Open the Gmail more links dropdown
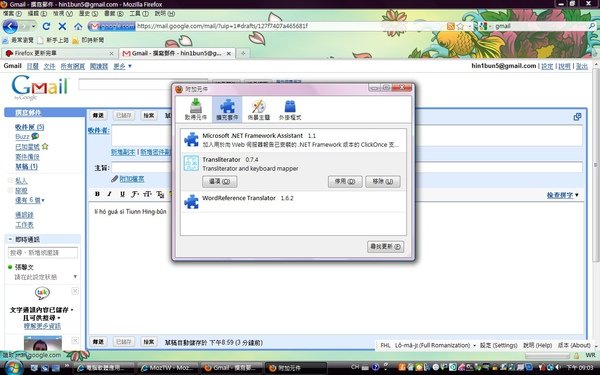 coord(122,66)
